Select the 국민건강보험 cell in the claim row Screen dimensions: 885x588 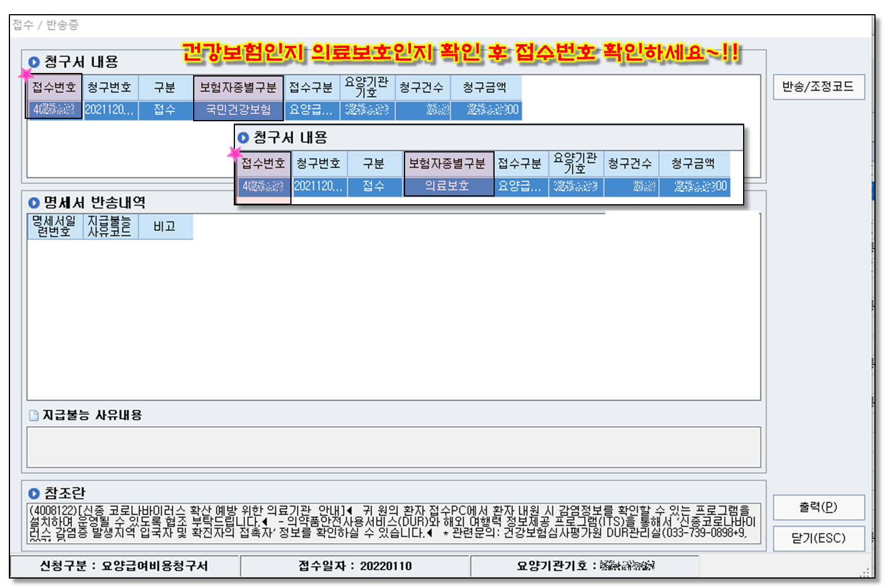238,110
